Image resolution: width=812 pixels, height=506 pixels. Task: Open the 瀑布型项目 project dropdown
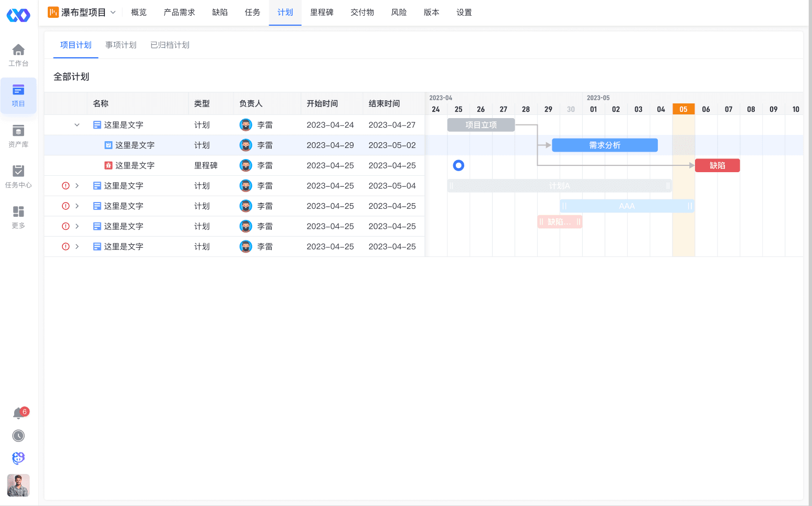(x=82, y=13)
